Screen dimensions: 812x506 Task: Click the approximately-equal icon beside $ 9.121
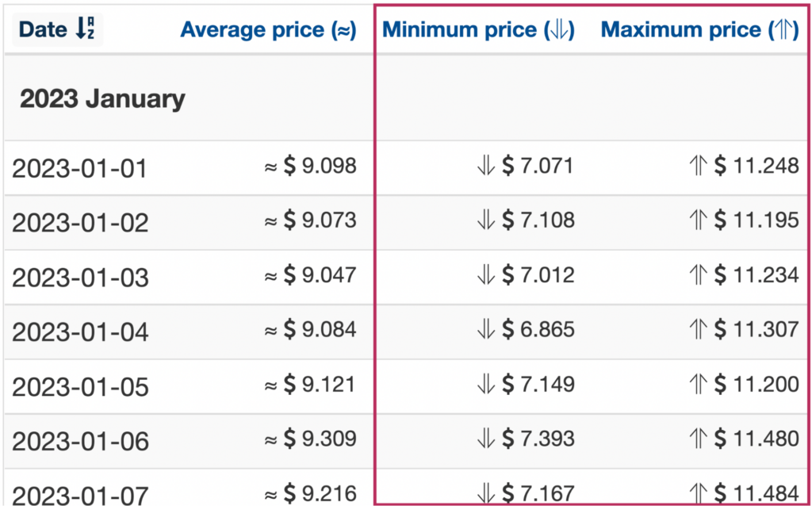click(x=271, y=385)
